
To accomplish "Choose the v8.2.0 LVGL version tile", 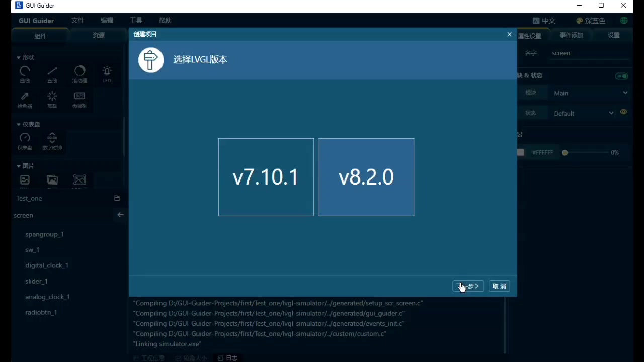I will (366, 177).
